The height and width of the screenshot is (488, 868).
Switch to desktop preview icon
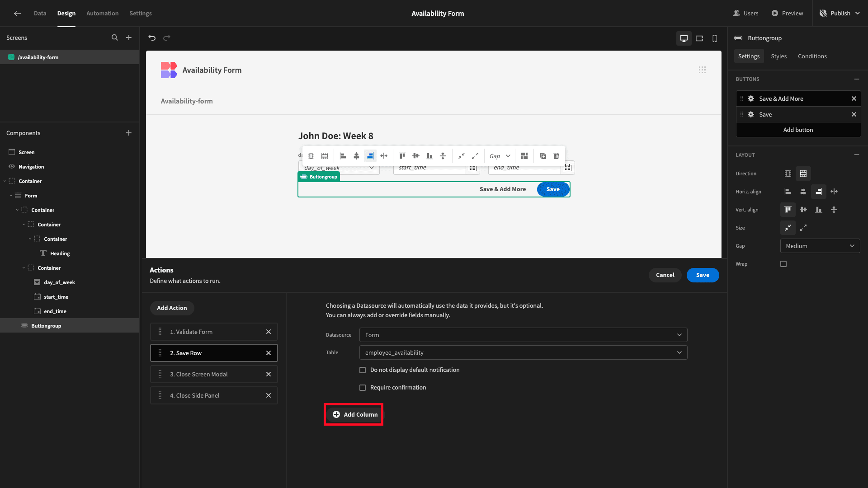tap(684, 38)
